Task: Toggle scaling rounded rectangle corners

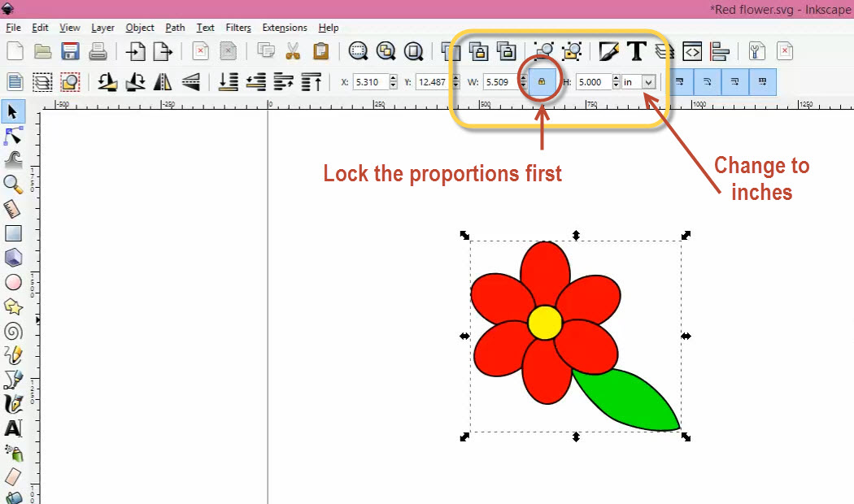Action: [x=707, y=81]
